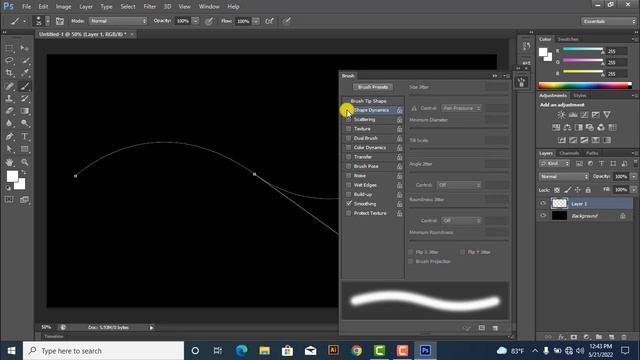The width and height of the screenshot is (640, 360).
Task: Enable airbrush-style build-up icon
Action: (x=269, y=21)
